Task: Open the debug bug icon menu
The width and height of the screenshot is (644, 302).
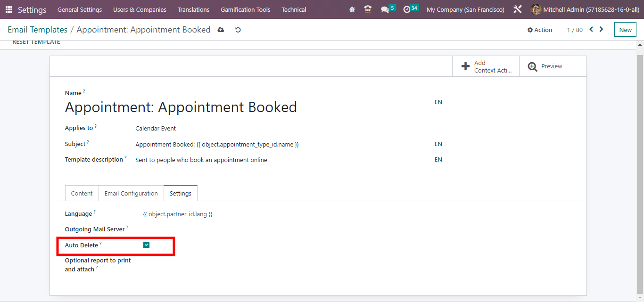Action: click(x=352, y=9)
